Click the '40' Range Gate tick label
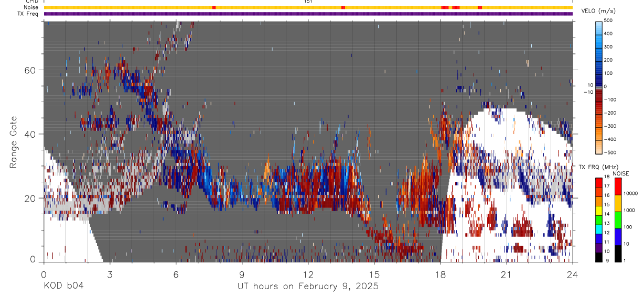 [x=30, y=134]
